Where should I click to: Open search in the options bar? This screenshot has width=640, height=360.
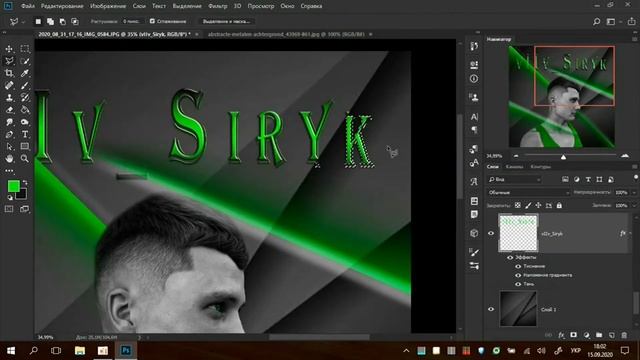596,22
